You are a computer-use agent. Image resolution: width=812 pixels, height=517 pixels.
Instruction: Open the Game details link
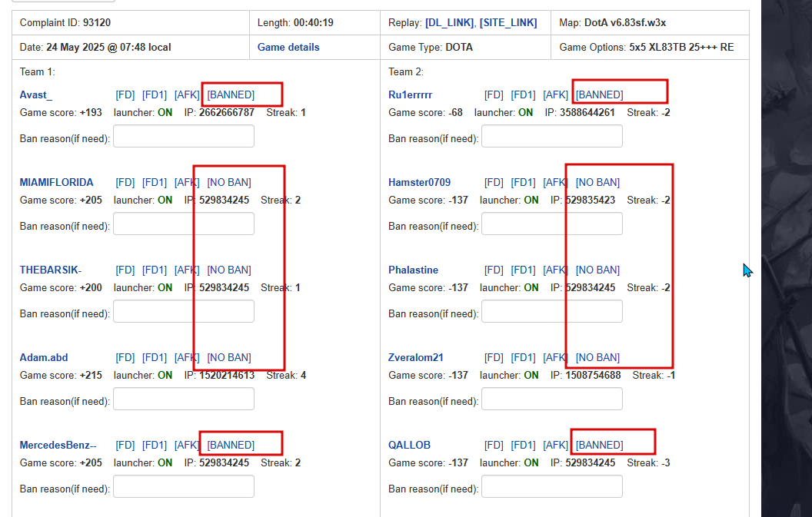tap(288, 47)
